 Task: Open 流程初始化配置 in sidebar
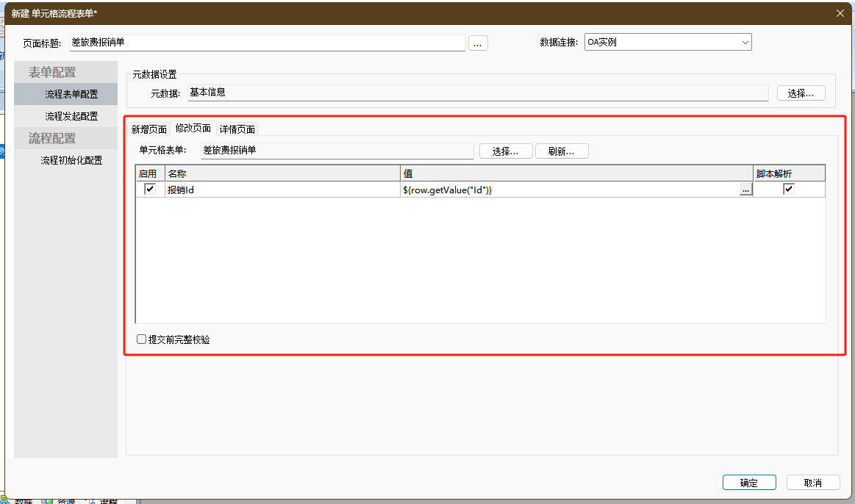[x=71, y=160]
